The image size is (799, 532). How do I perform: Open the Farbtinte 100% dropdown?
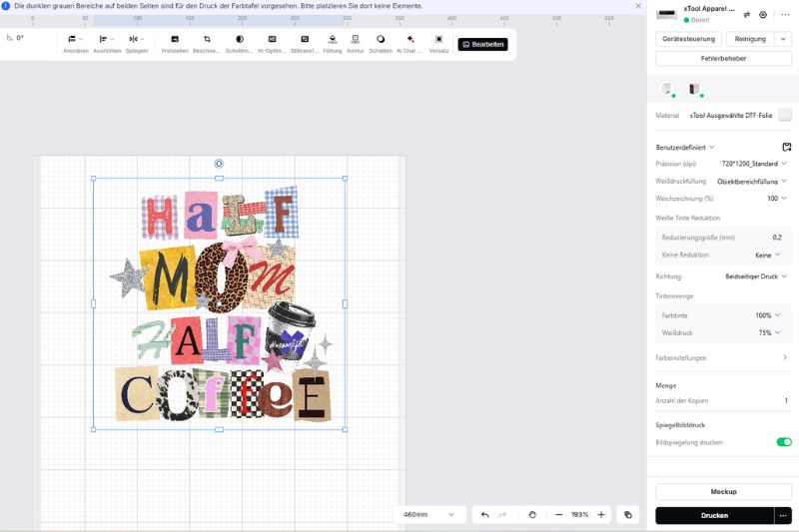coord(768,315)
